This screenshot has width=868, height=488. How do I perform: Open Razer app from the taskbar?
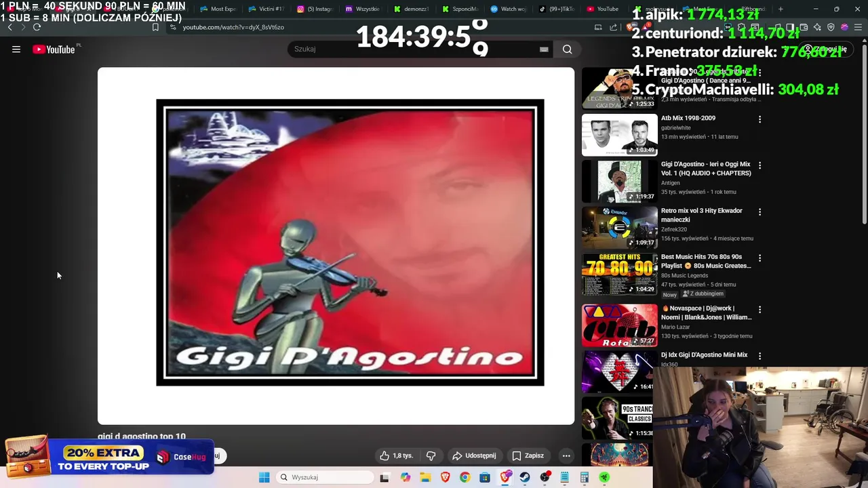pyautogui.click(x=604, y=477)
